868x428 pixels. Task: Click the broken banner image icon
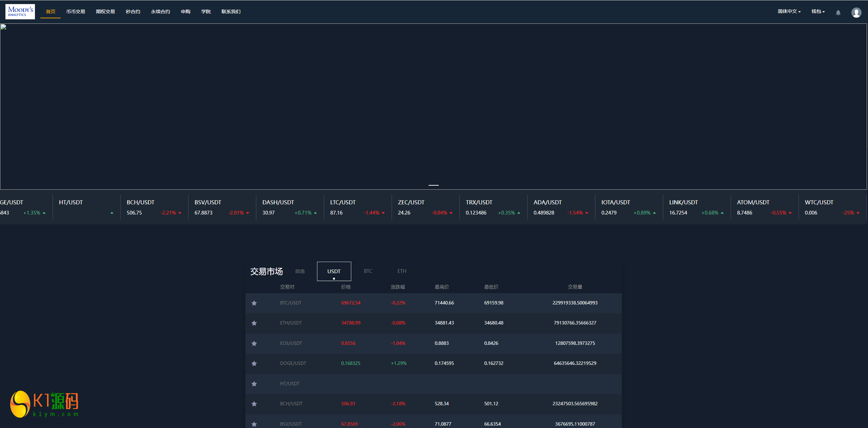coord(3,27)
